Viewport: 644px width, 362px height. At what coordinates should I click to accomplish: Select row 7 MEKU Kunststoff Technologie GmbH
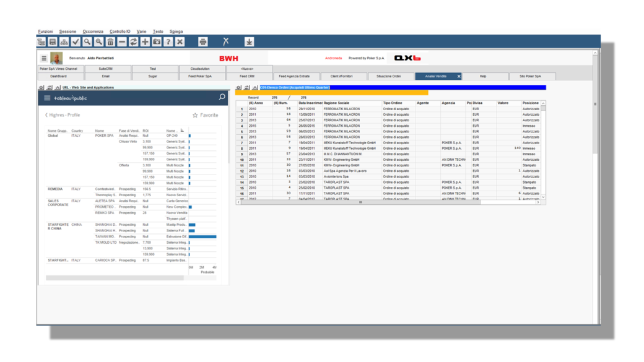coord(388,143)
